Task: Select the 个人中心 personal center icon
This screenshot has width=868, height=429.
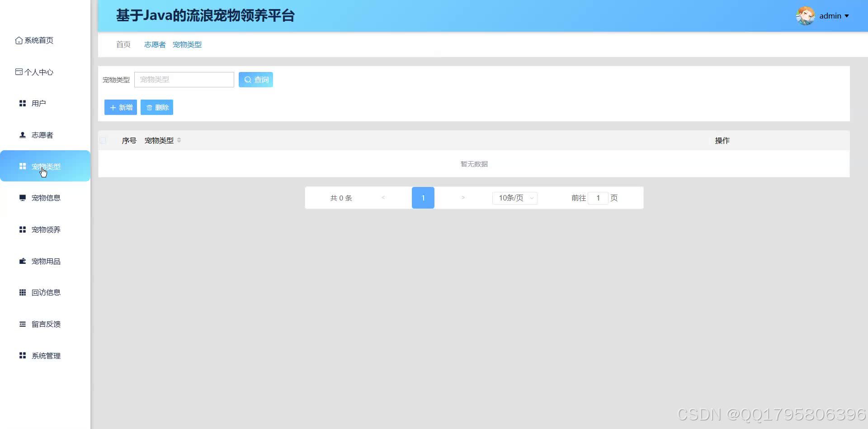Action: (x=19, y=71)
